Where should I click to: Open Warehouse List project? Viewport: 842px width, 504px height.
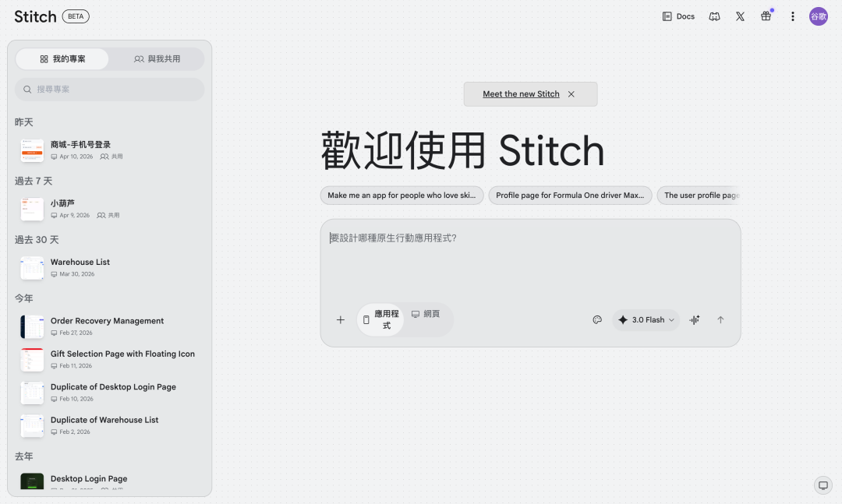tap(110, 268)
